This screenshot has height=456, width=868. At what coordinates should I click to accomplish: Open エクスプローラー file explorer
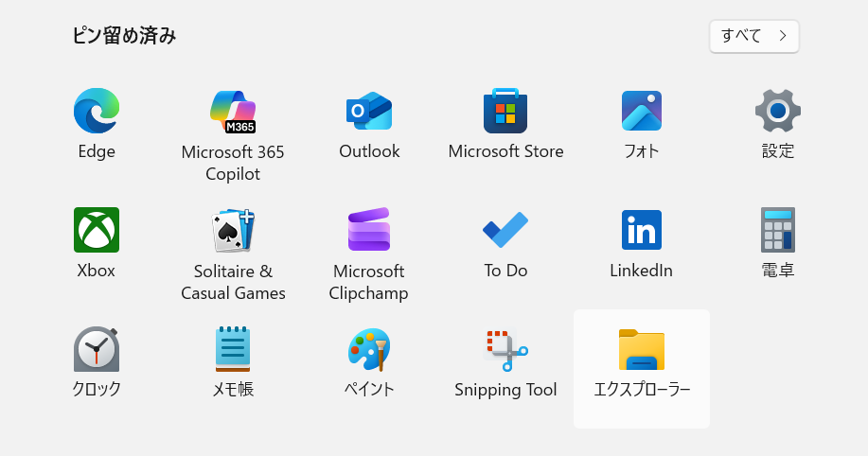tap(641, 350)
